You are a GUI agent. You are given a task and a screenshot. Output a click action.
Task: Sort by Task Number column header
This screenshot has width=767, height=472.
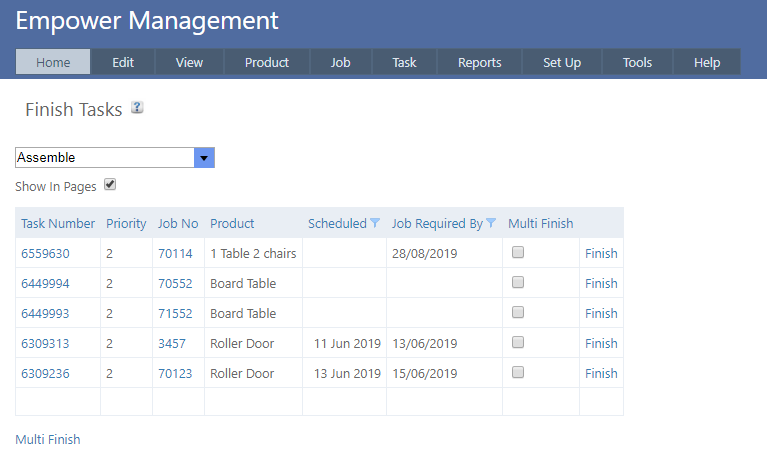[x=58, y=223]
